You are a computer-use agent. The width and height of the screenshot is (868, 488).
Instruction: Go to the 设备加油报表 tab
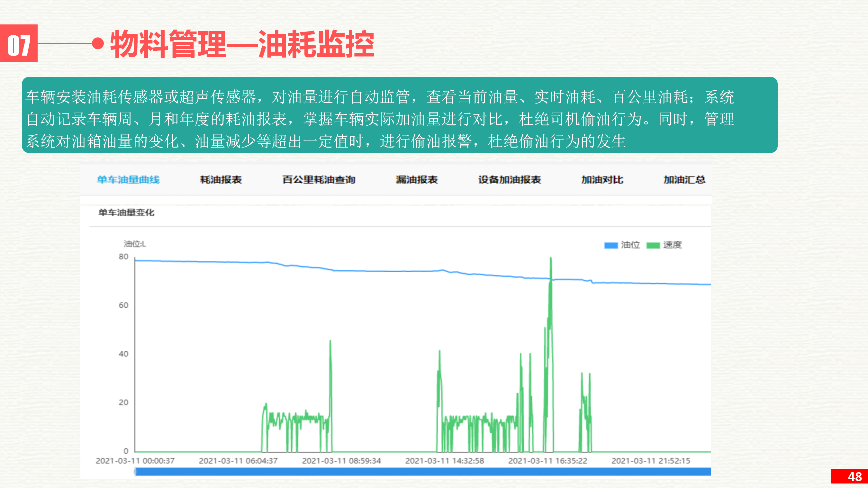(510, 180)
